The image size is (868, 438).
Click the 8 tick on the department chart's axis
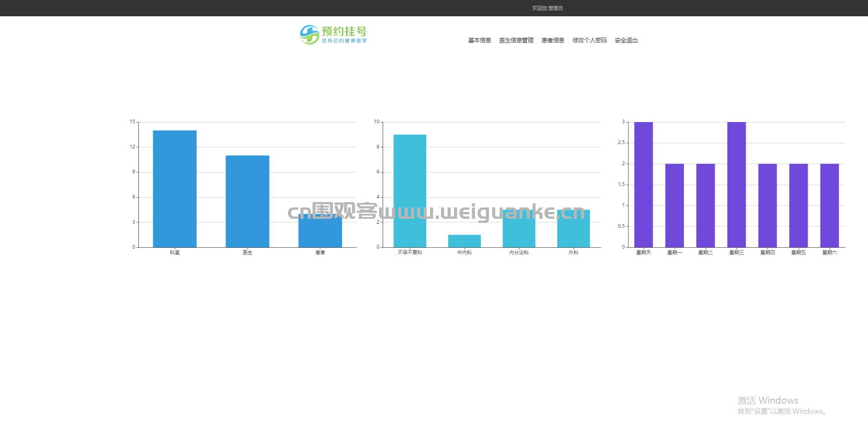(378, 147)
